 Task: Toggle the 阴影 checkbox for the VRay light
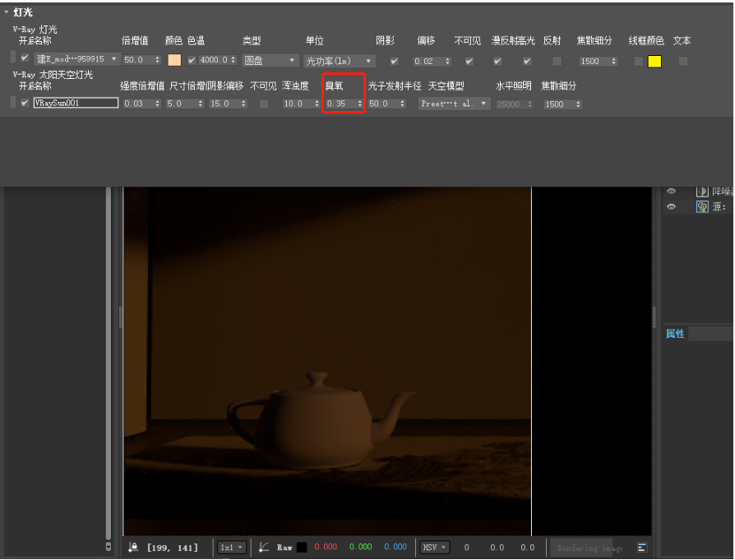click(395, 59)
